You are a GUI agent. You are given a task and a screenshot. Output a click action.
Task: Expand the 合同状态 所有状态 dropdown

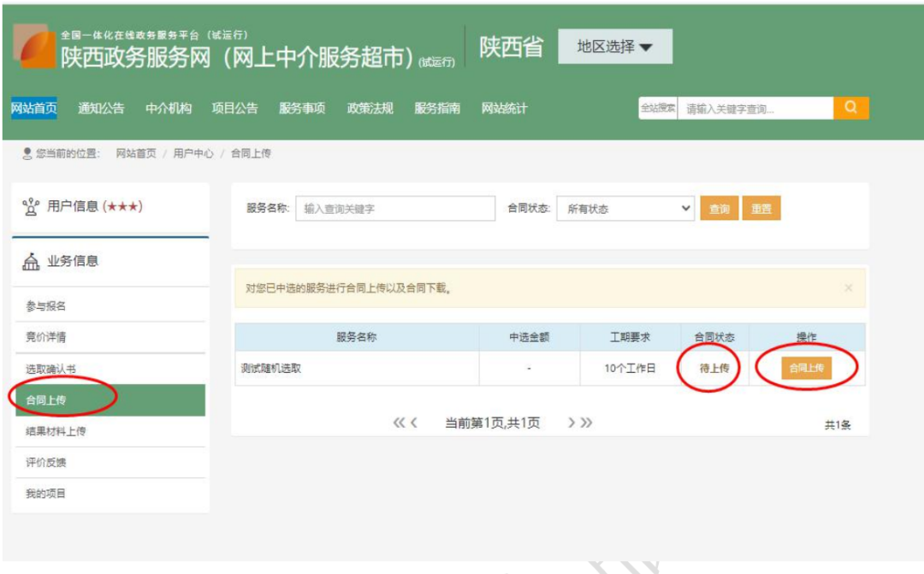click(x=625, y=209)
